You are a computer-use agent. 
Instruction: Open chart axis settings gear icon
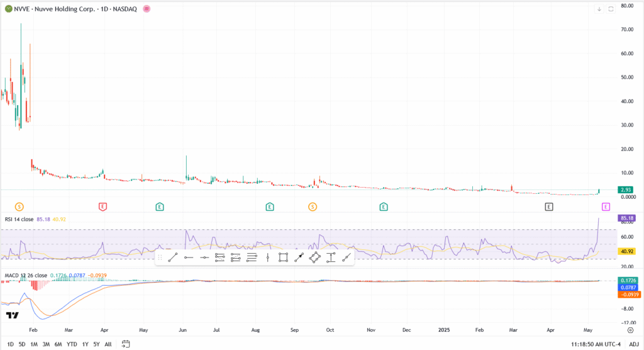point(630,330)
